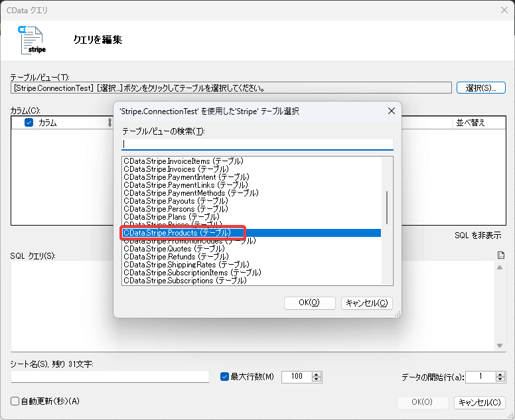Toggle the 最大行数(M) checkbox
Screen dimensions: 515x420
[x=224, y=377]
